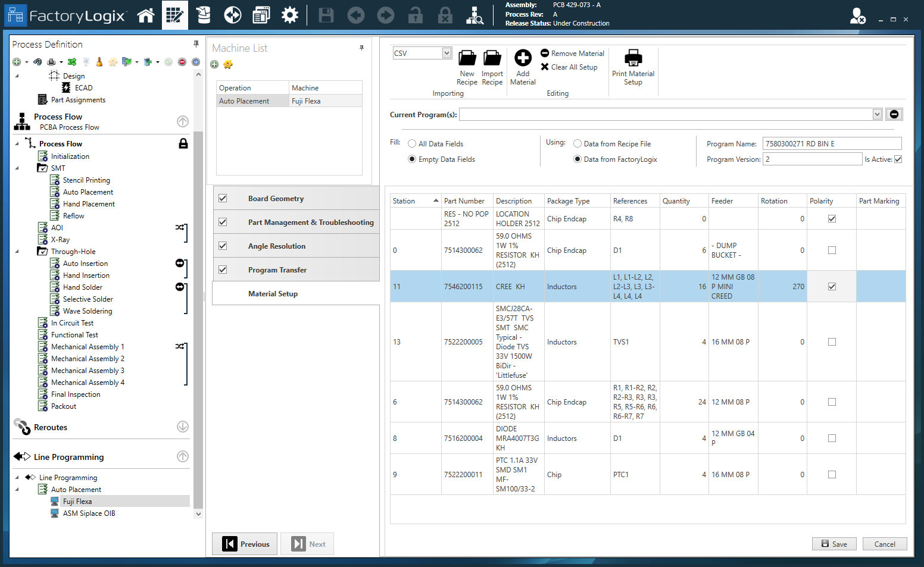Open the FactoryLogix home screen

coord(146,15)
